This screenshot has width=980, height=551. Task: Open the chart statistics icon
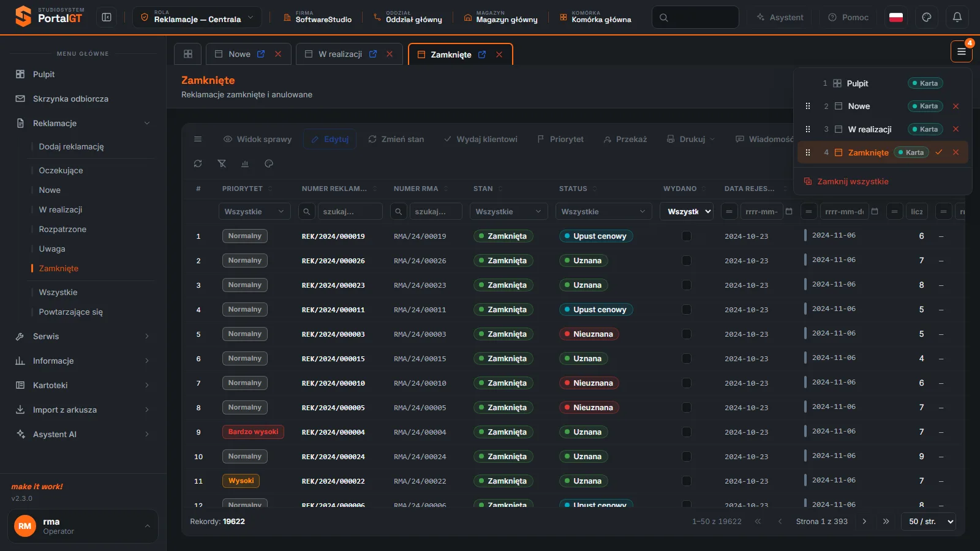pyautogui.click(x=245, y=163)
